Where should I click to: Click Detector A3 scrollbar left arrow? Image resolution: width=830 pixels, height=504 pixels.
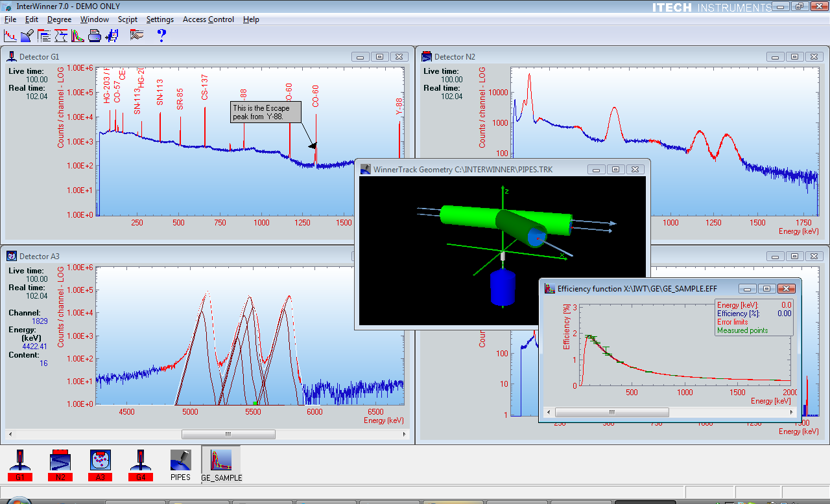tap(10, 435)
